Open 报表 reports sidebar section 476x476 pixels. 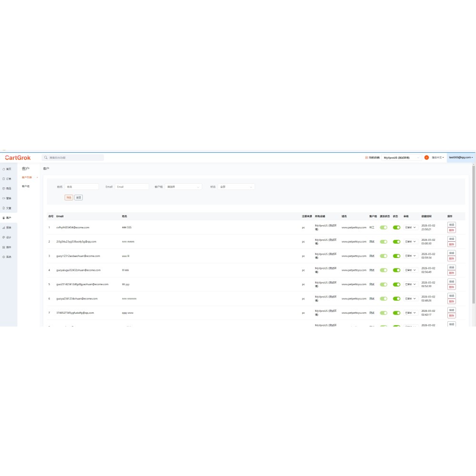[x=8, y=228]
